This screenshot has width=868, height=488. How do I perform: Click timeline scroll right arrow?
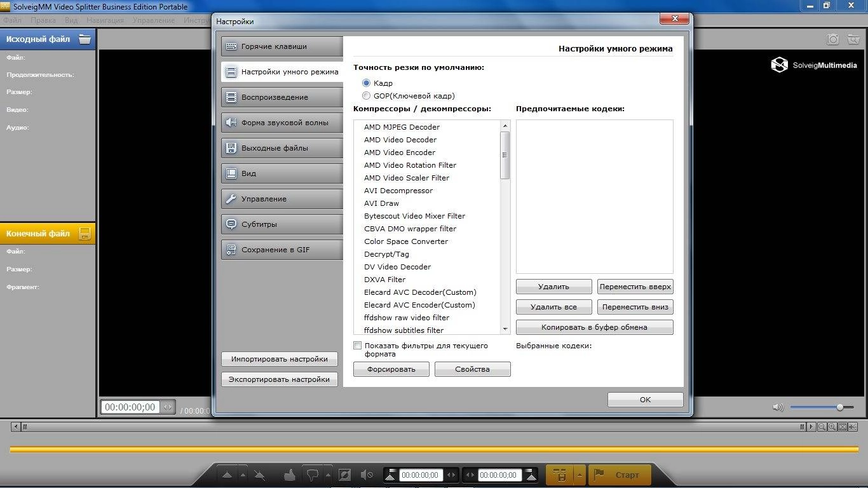[811, 427]
